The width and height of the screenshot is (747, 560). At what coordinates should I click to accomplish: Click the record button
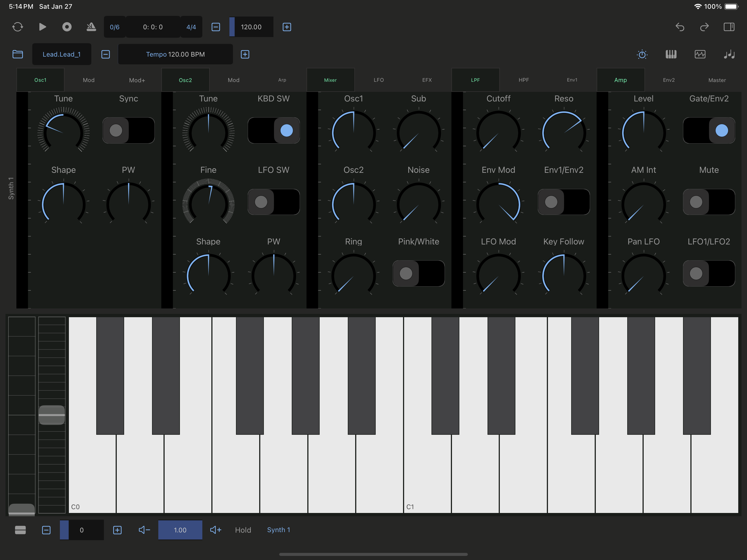pos(67,27)
